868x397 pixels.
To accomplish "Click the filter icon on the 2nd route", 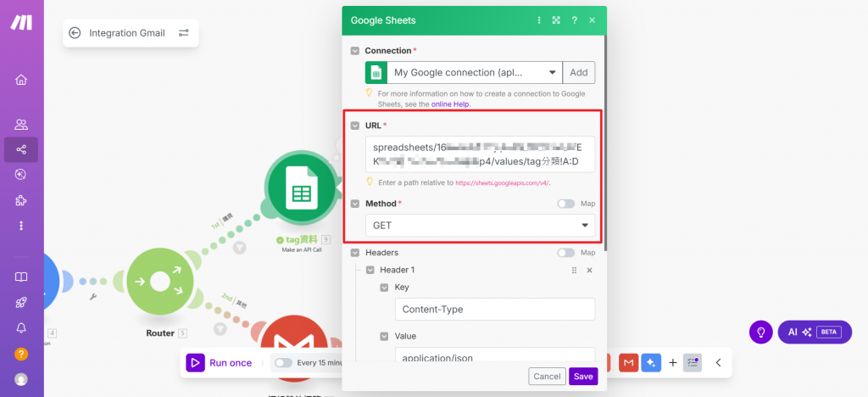I will click(220, 329).
